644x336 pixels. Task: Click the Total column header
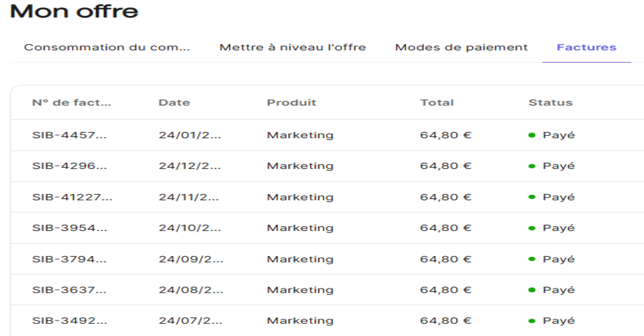click(x=437, y=102)
